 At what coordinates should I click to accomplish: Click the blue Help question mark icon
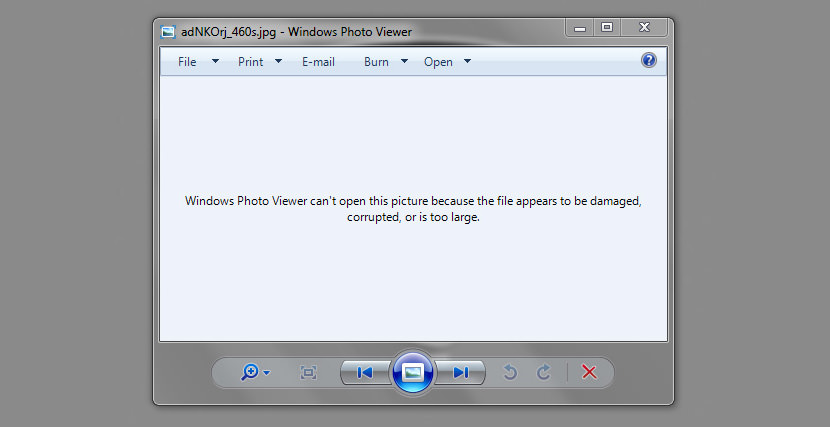(x=648, y=60)
